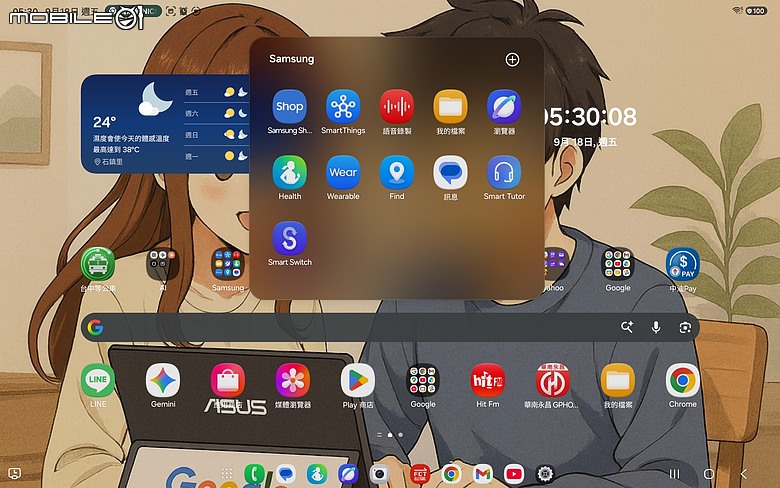Open the weather widget

165,124
